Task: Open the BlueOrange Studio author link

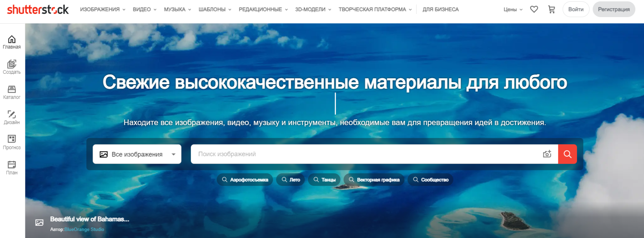Action: point(84,229)
